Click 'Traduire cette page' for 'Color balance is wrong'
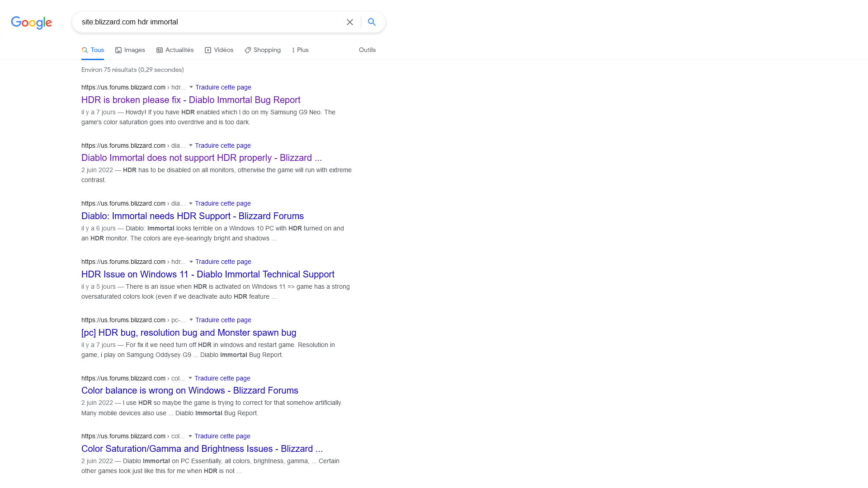 click(222, 378)
